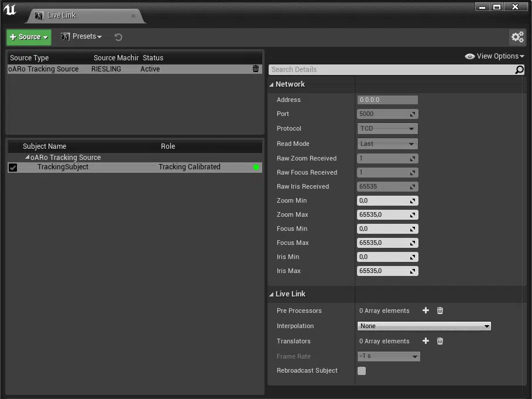
Task: Click the green Source button
Action: coord(29,37)
